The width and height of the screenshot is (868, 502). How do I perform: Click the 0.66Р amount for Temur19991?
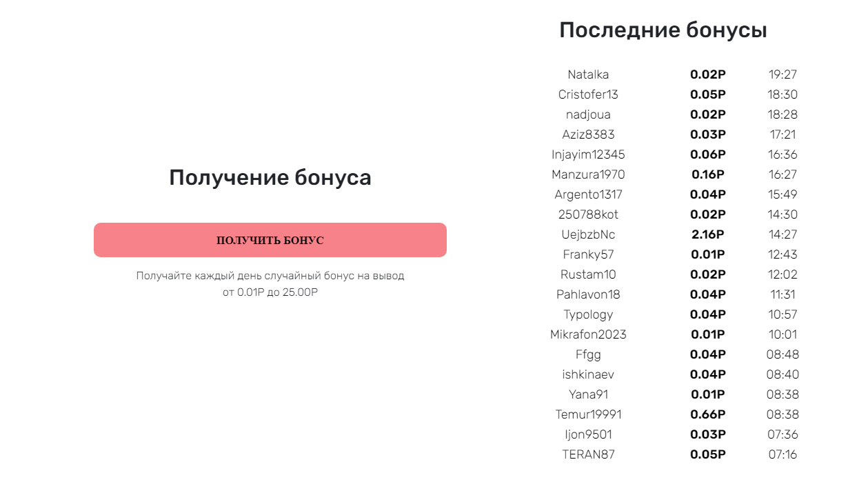click(x=708, y=414)
